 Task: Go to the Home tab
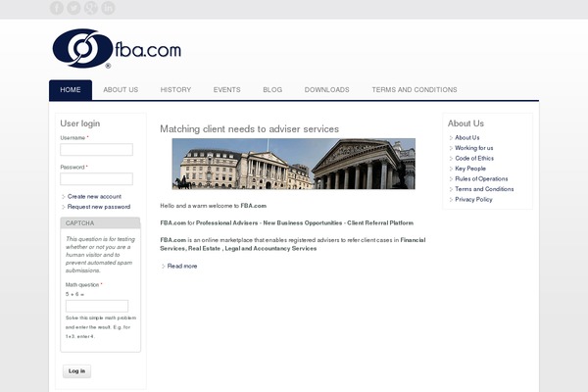click(71, 90)
